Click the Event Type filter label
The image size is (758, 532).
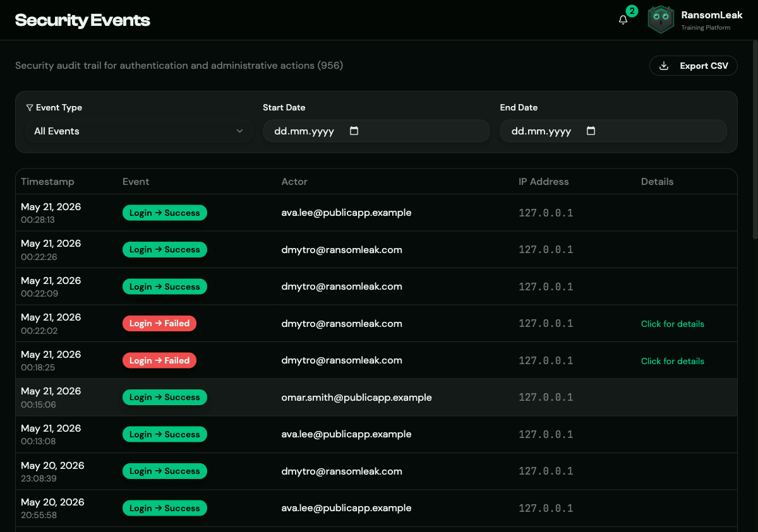[x=59, y=107]
